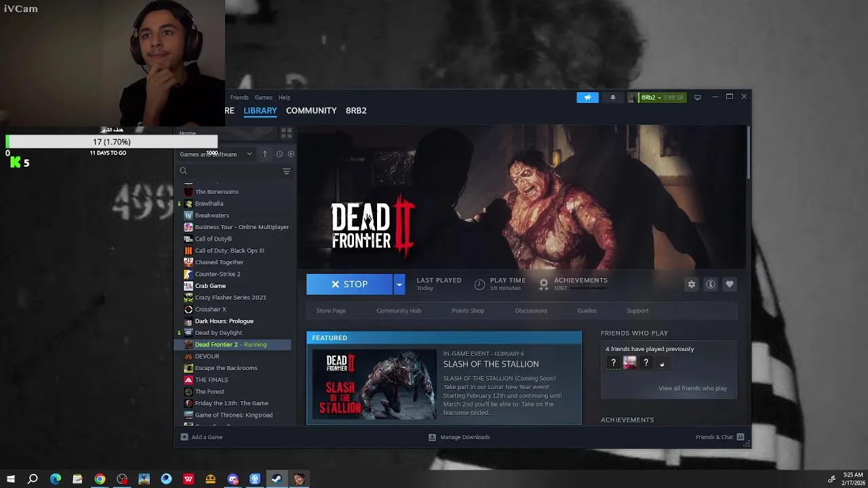
Task: Open the Support link
Action: pyautogui.click(x=637, y=310)
